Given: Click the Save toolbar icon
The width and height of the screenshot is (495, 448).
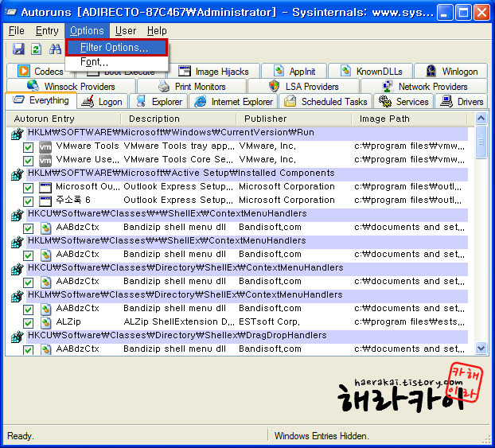Looking at the screenshot, I should tap(18, 49).
